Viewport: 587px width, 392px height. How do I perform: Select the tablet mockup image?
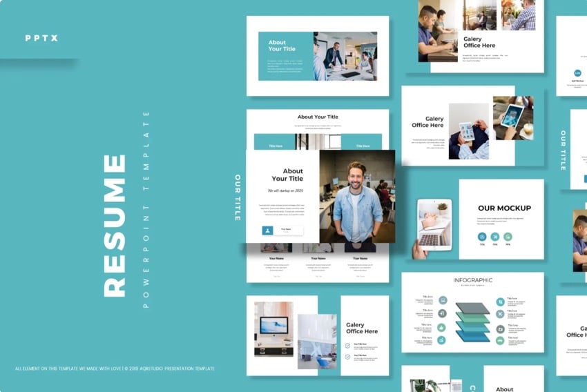click(434, 224)
